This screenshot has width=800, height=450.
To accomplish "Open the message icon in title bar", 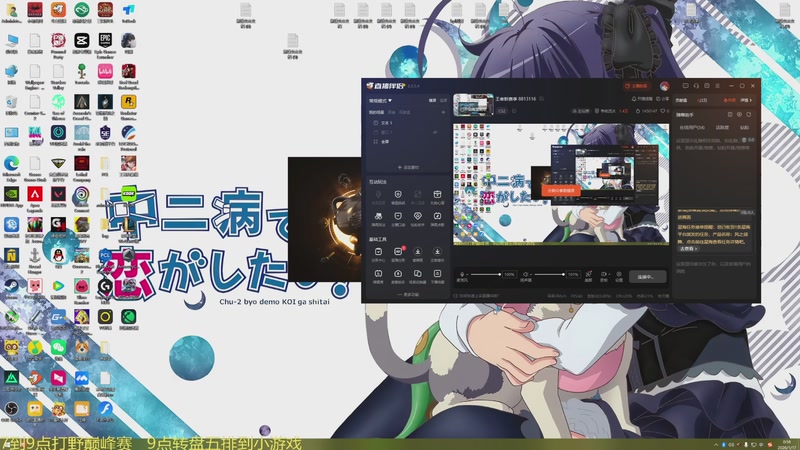I will [685, 86].
